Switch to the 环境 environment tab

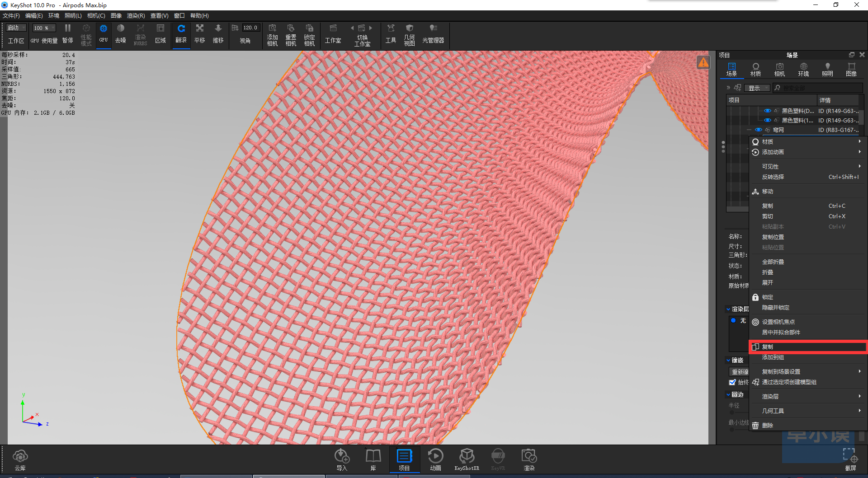tap(803, 70)
